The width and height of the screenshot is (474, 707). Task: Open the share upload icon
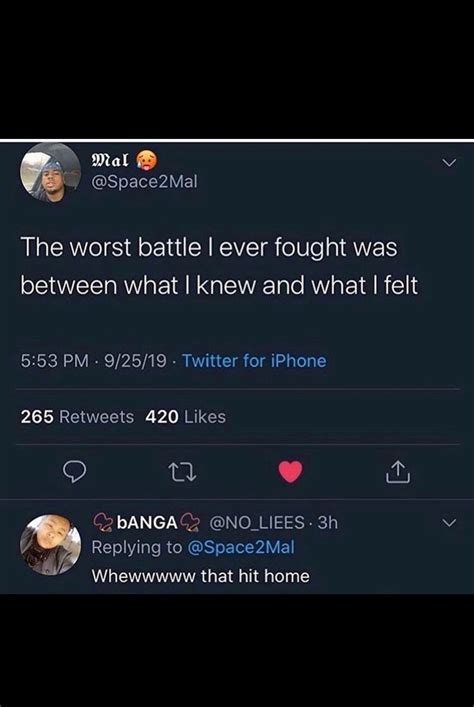pos(398,472)
